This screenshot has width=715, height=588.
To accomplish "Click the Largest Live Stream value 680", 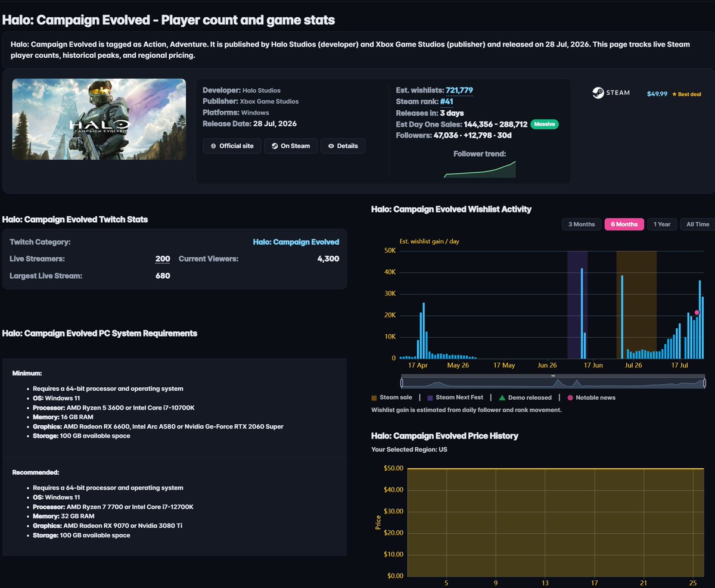I will click(x=163, y=276).
